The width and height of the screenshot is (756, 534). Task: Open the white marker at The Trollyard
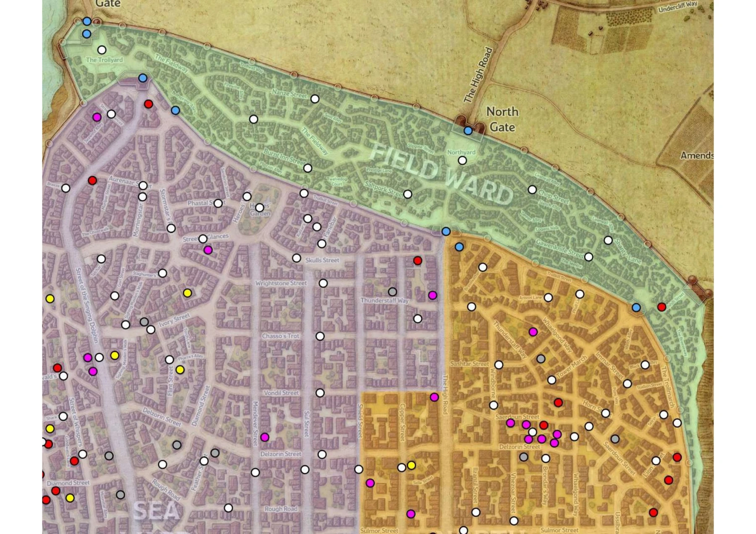pyautogui.click(x=102, y=50)
